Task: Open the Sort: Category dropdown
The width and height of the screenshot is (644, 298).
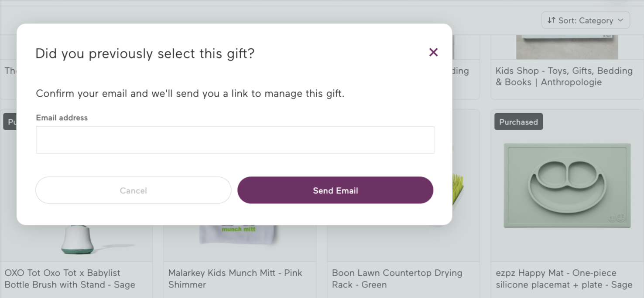Action: (586, 20)
